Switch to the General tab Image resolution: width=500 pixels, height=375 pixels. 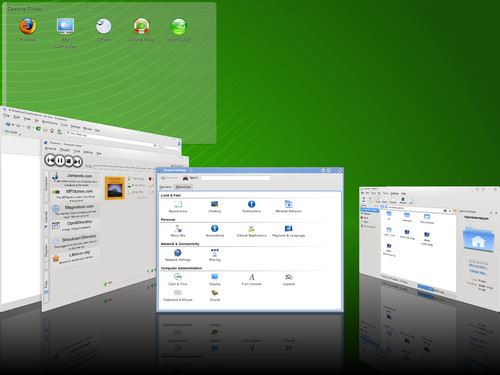coord(166,187)
